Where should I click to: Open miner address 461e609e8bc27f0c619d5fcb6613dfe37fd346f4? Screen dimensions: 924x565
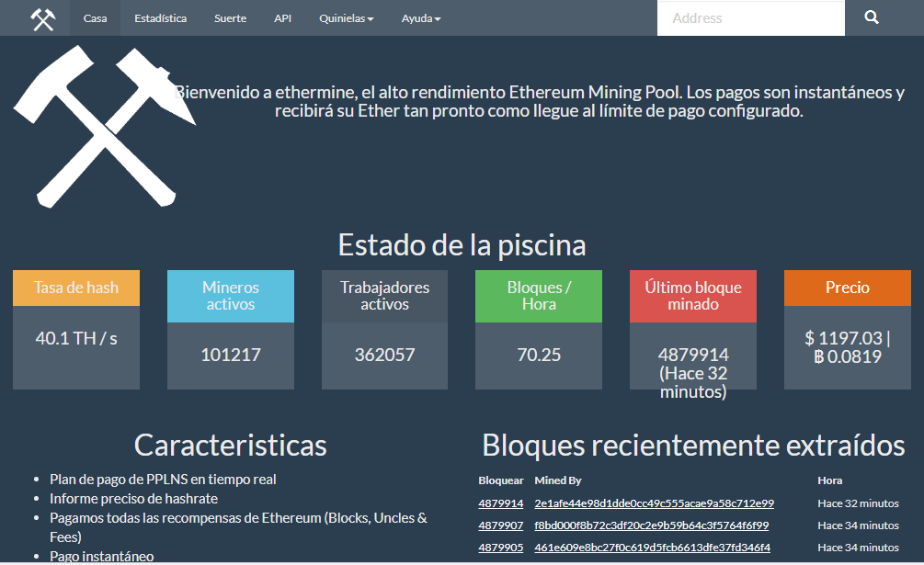(x=653, y=548)
